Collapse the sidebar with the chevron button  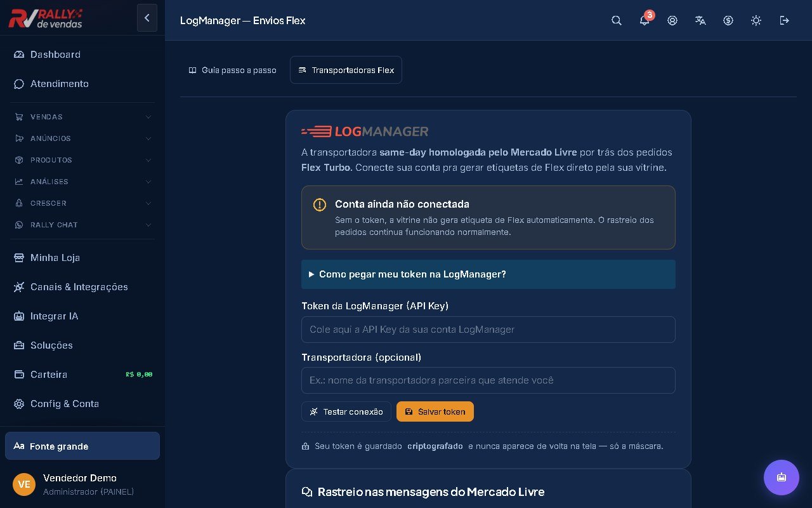tap(147, 18)
